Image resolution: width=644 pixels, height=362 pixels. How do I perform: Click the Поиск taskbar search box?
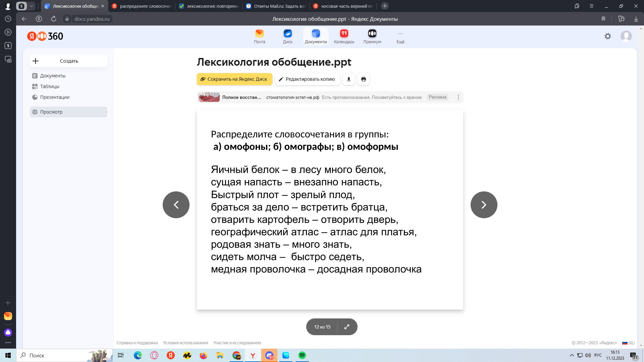coord(64,355)
